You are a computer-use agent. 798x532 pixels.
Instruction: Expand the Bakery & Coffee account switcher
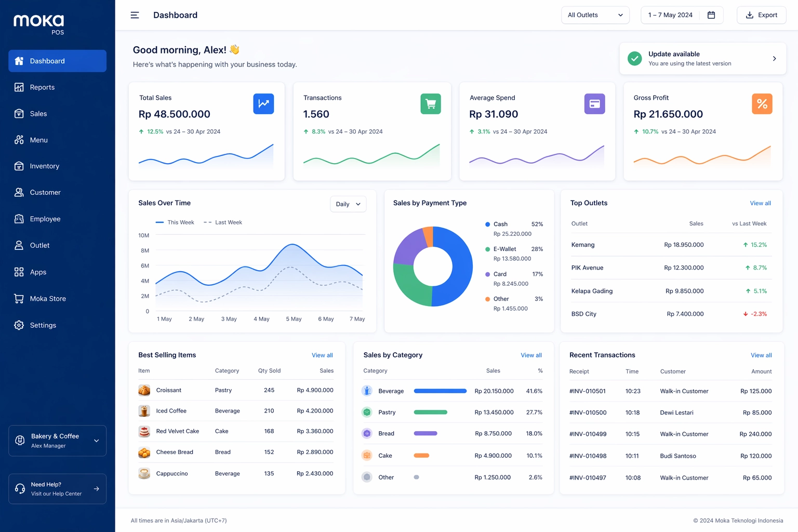pyautogui.click(x=57, y=441)
